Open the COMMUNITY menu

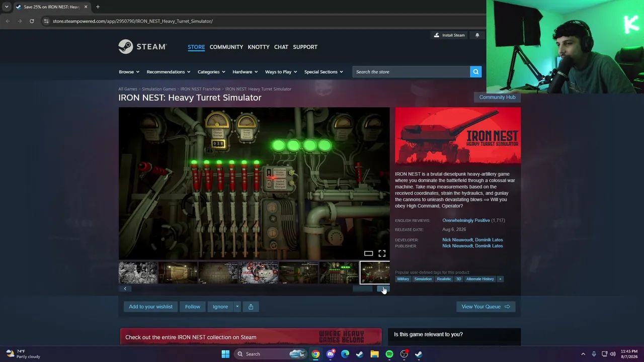click(x=226, y=47)
